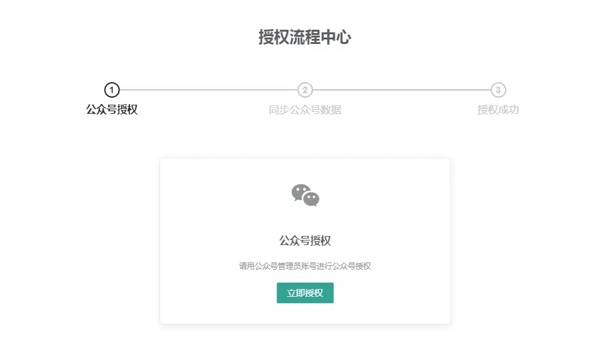Screen dimensions: 594x364
Task: Click the 授权流程中心 page title
Action: 305,37
